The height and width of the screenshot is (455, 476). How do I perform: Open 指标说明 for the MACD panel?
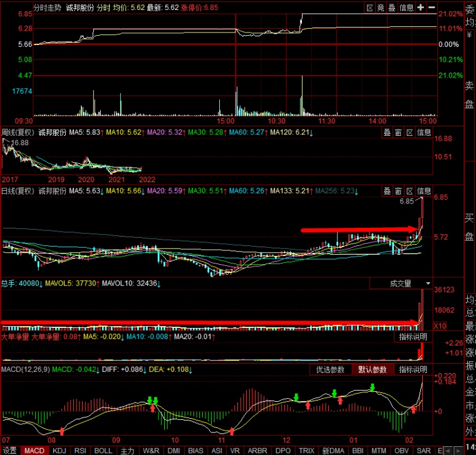click(x=414, y=369)
